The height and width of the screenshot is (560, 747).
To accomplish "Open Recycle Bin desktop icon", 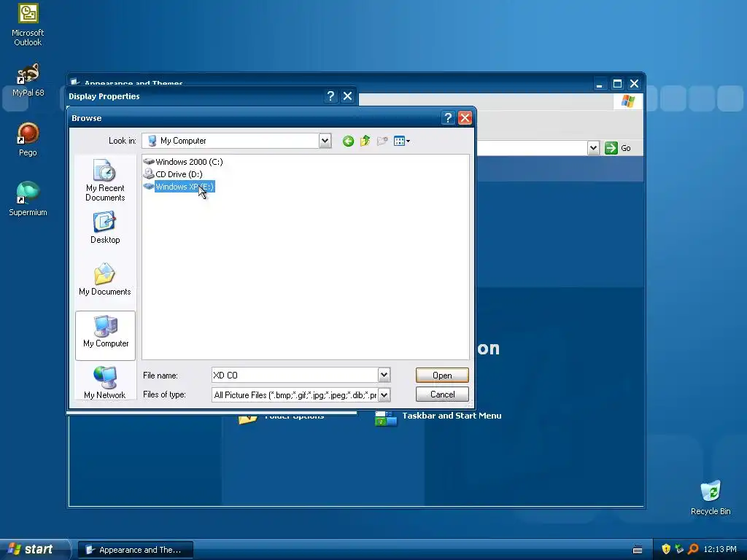I will tap(711, 497).
